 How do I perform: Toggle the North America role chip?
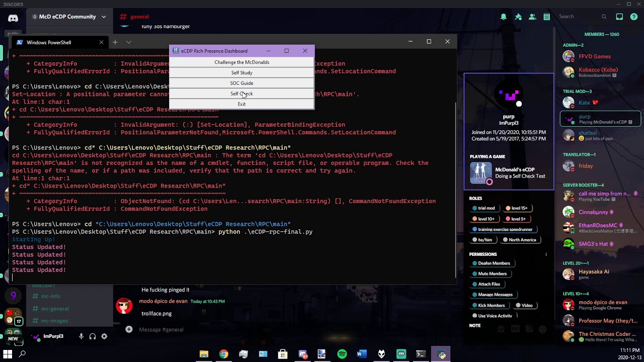520,240
